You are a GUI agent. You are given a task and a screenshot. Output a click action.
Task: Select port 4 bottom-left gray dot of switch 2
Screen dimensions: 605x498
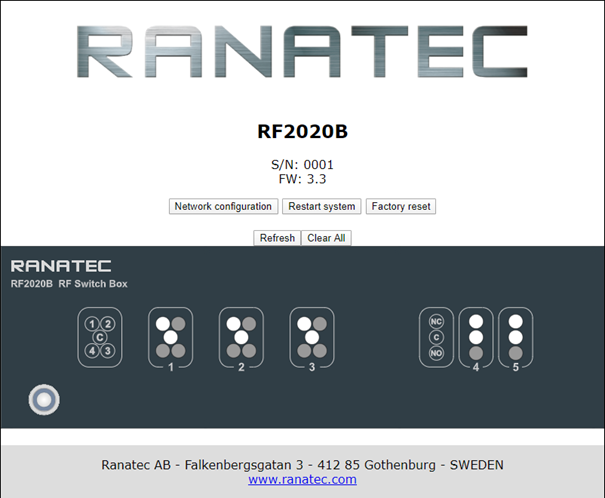click(233, 351)
